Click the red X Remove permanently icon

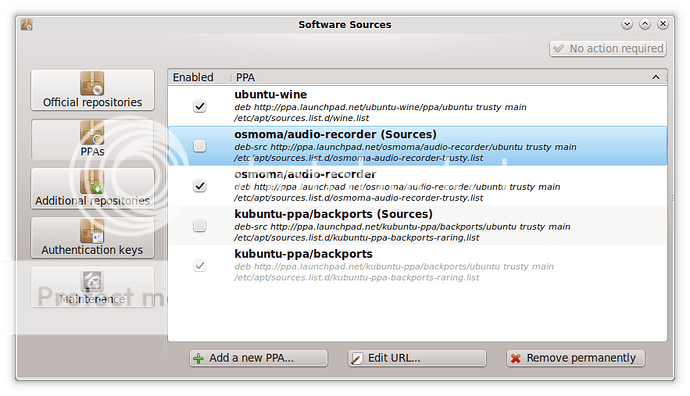pyautogui.click(x=515, y=359)
